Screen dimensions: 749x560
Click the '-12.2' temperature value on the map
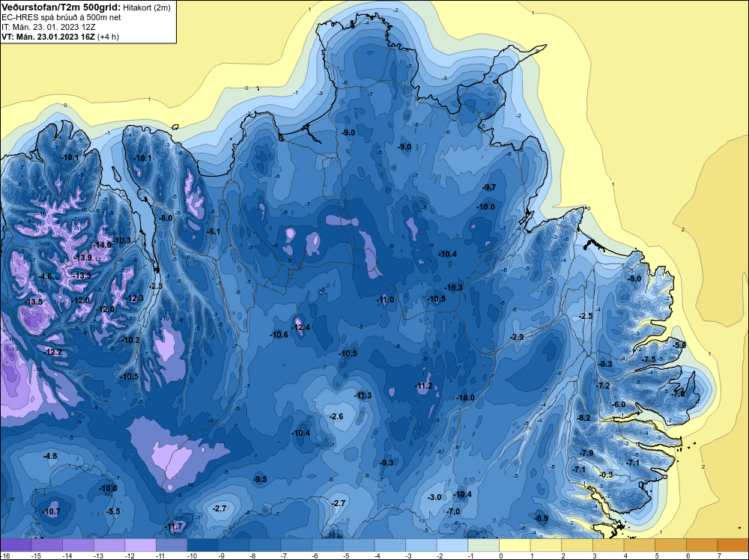(53, 353)
